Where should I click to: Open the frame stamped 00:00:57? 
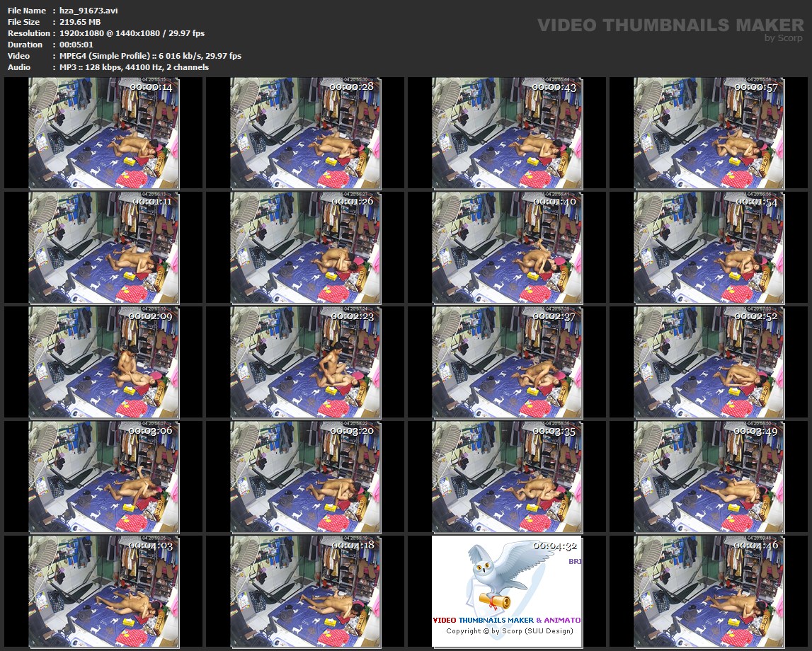click(x=709, y=133)
